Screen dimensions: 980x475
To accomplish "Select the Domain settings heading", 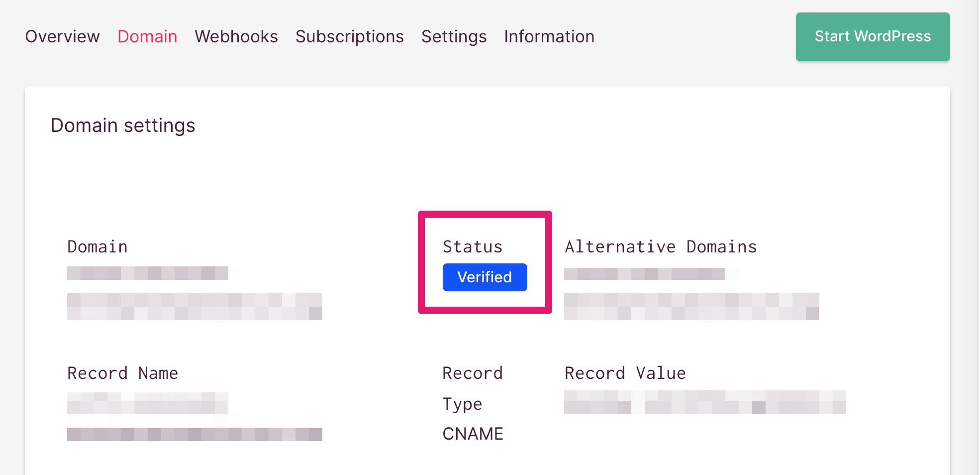I will [123, 125].
